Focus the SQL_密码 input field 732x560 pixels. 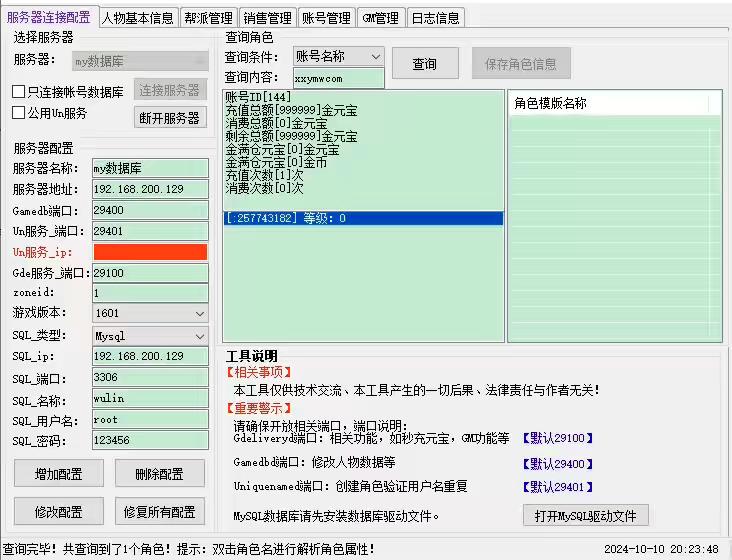click(x=149, y=440)
